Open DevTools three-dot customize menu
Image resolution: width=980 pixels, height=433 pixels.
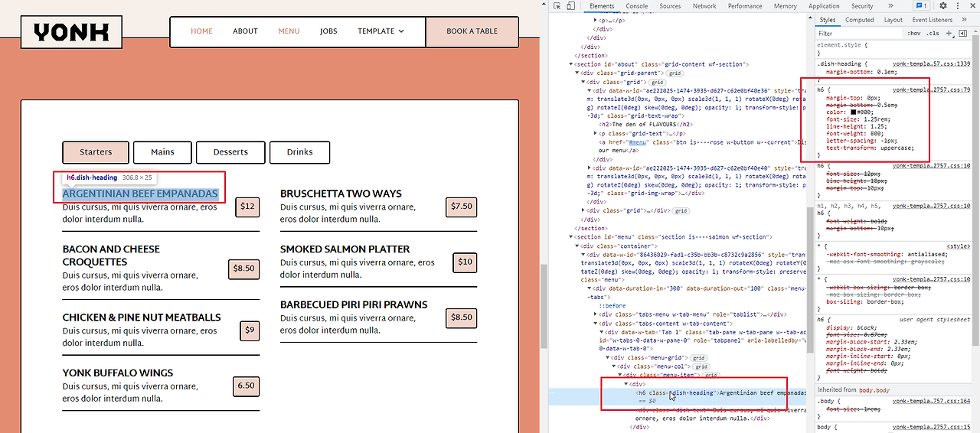pyautogui.click(x=959, y=6)
